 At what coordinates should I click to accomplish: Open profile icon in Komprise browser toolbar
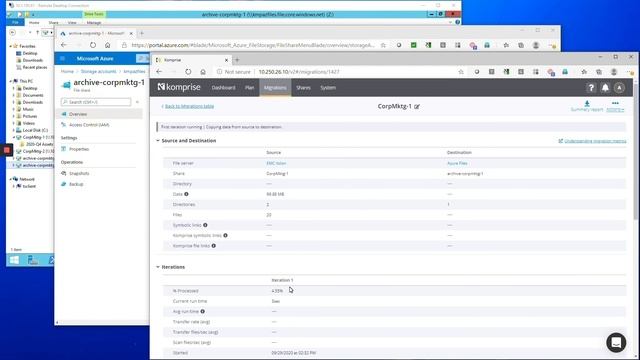pos(613,72)
